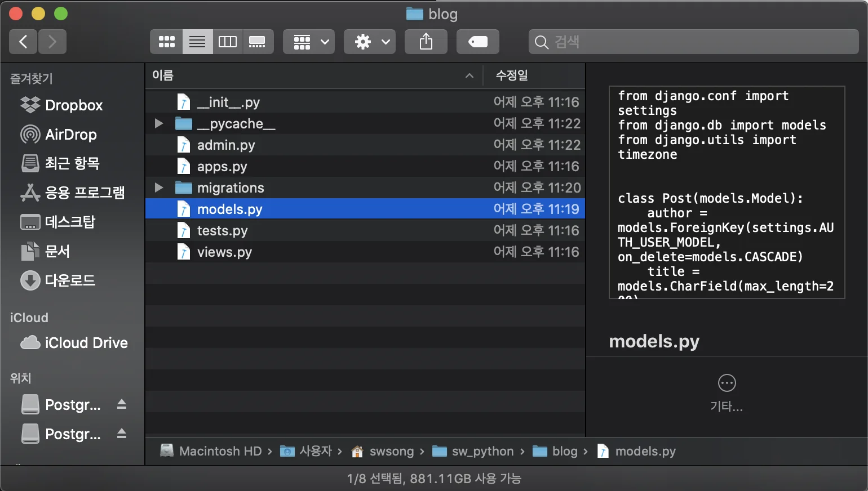
Task: Expand the migrations folder triangle
Action: pyautogui.click(x=159, y=188)
